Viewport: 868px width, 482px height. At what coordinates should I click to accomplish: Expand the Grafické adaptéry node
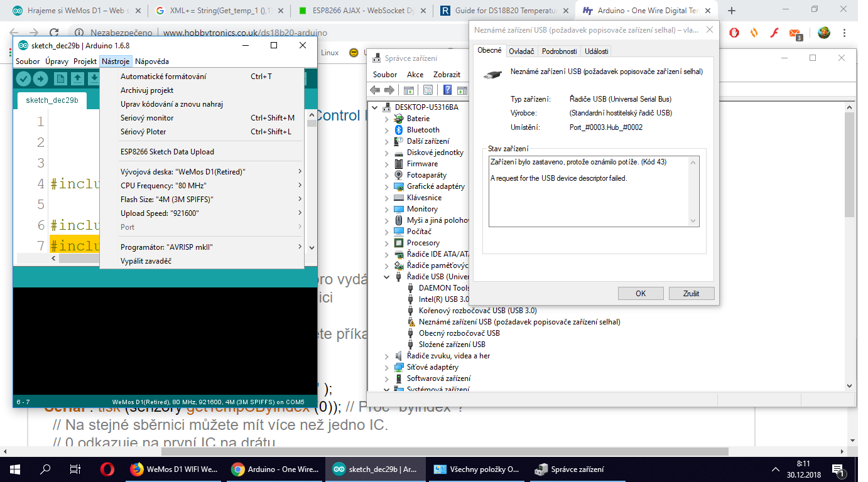387,186
